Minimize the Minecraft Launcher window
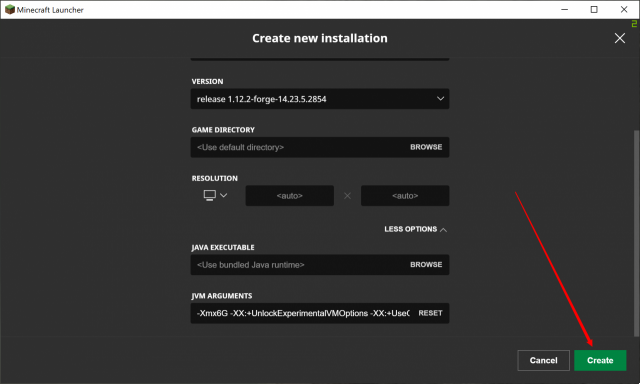 pos(564,9)
